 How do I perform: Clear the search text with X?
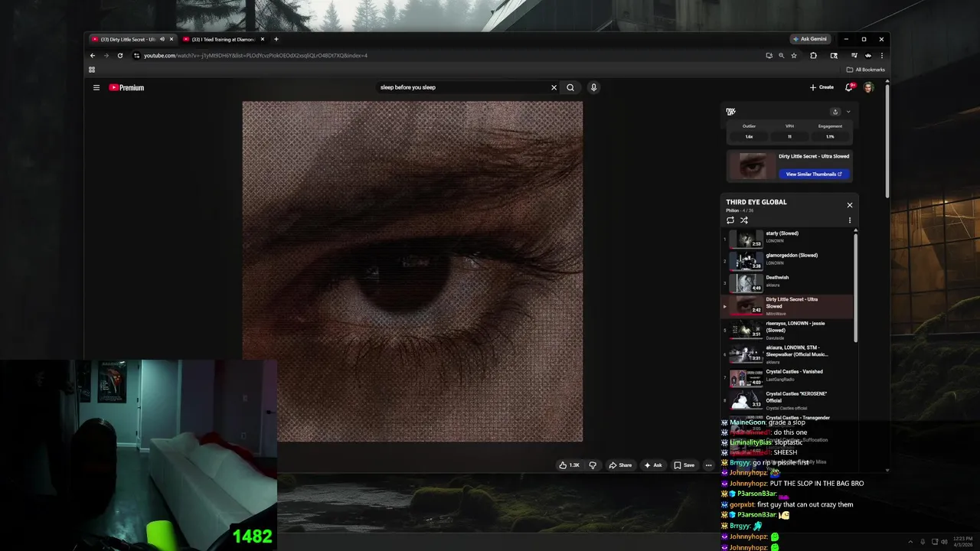[x=554, y=87]
